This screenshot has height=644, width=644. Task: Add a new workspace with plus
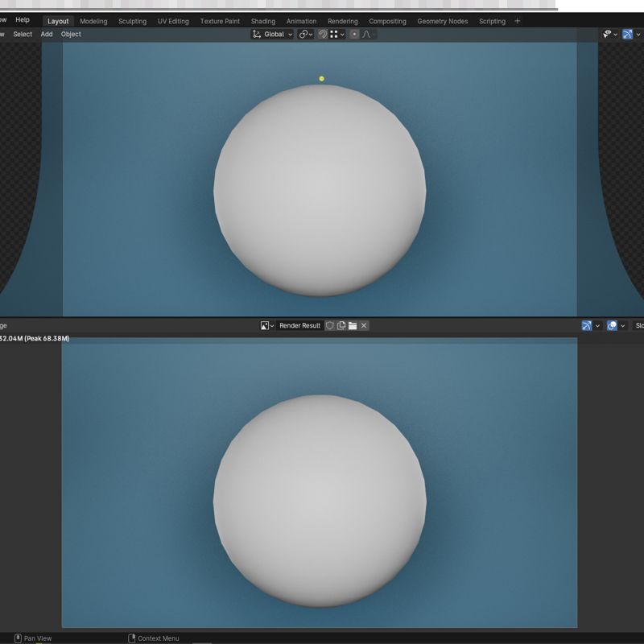(517, 21)
